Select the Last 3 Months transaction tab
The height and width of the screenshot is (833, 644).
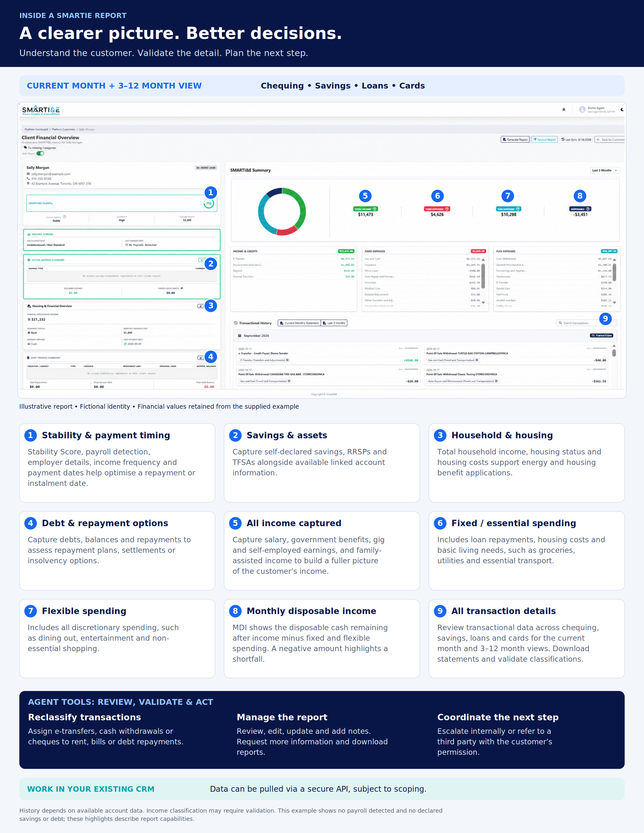pos(334,323)
